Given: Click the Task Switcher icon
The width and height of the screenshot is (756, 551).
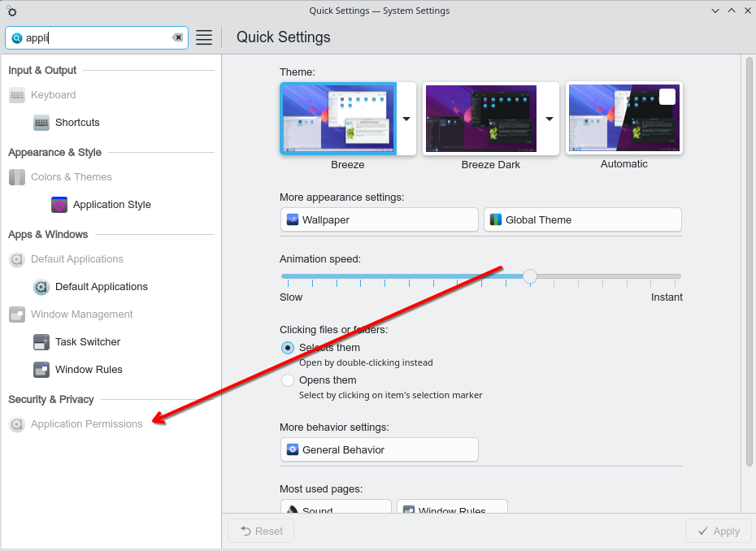Looking at the screenshot, I should pyautogui.click(x=41, y=342).
